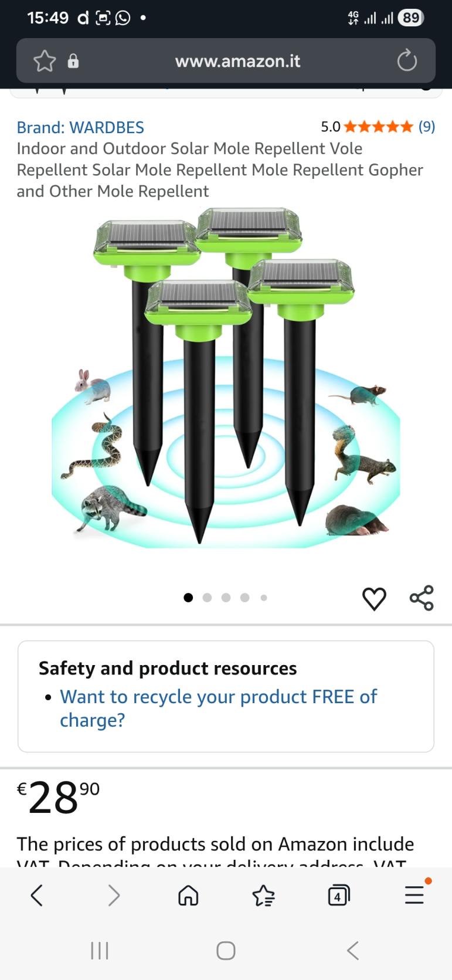
Task: Tap the padlock site security icon
Action: pyautogui.click(x=73, y=61)
